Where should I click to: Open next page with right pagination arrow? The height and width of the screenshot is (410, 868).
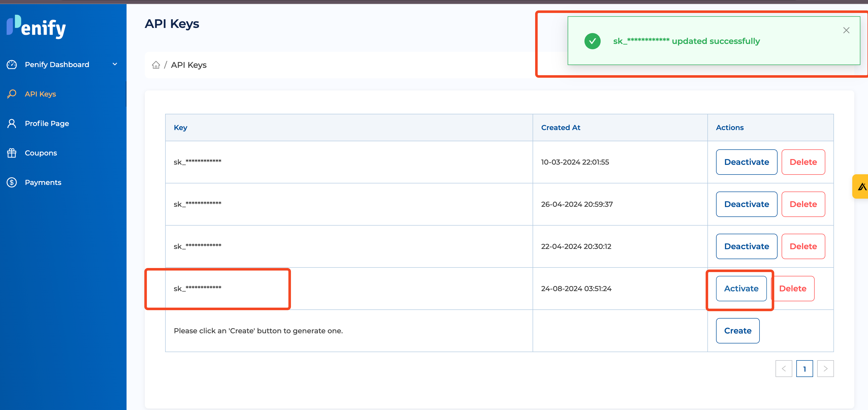(825, 369)
